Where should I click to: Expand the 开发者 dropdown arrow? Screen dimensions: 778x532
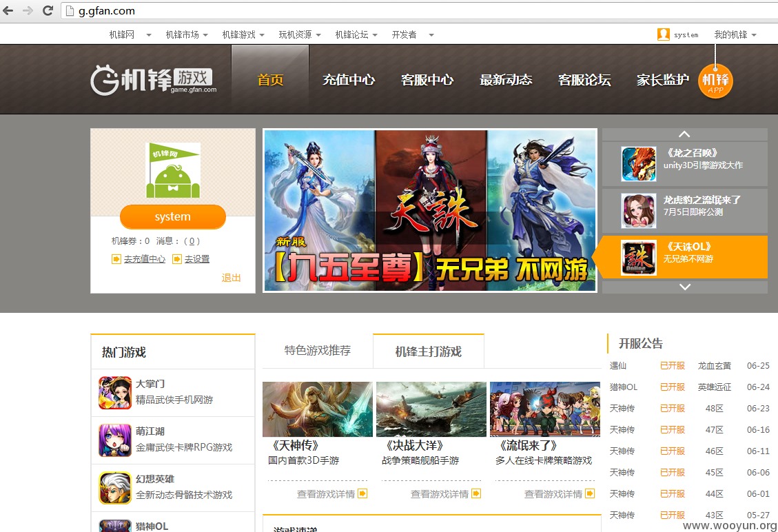(x=431, y=34)
